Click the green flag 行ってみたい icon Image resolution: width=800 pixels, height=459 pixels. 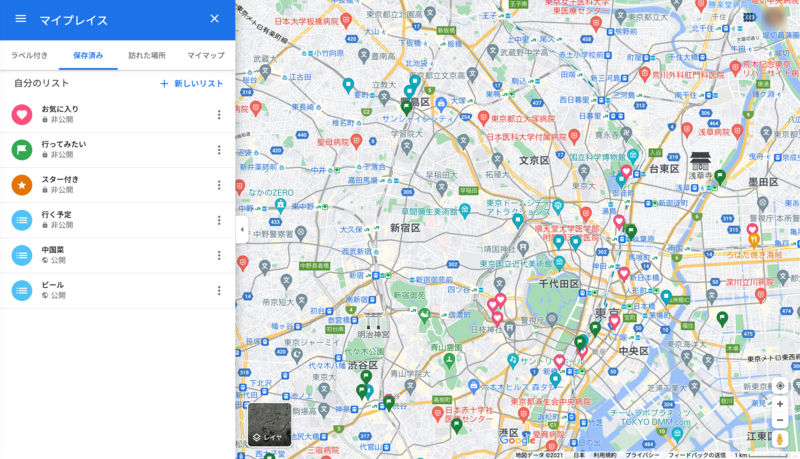tap(22, 150)
